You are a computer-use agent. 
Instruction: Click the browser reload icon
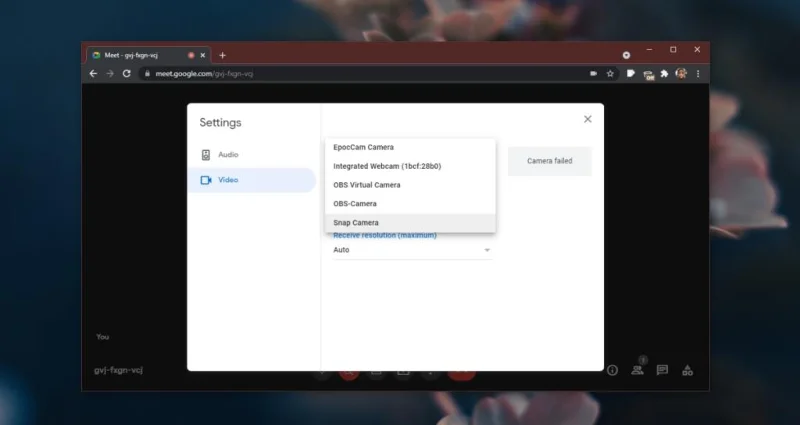tap(127, 73)
